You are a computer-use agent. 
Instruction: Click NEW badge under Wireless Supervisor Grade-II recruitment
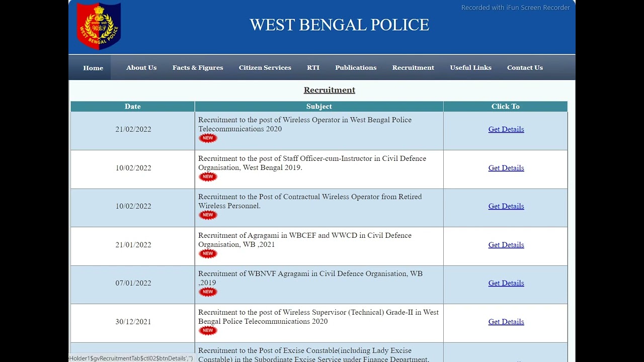click(x=208, y=331)
